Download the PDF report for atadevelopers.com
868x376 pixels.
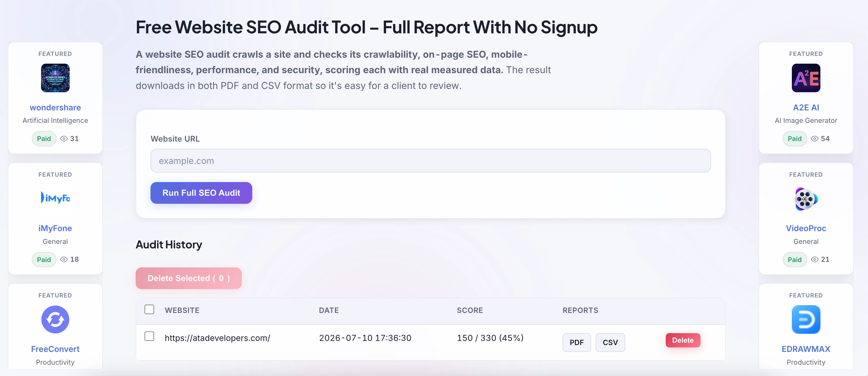[x=576, y=342]
